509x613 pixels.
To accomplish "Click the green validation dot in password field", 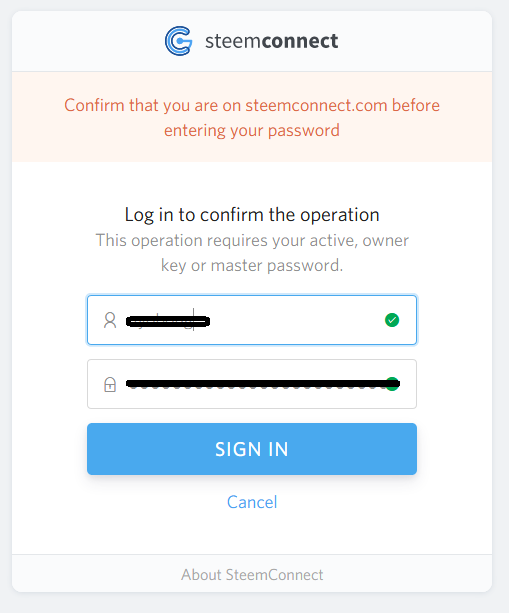I will (392, 384).
